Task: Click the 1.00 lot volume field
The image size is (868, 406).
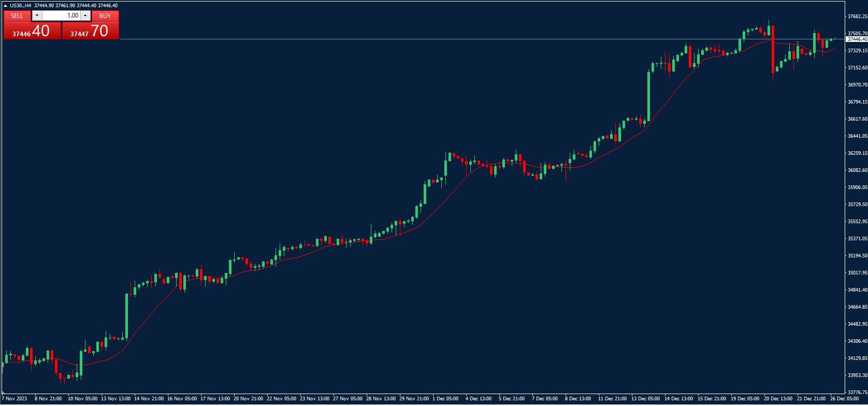Action: point(61,16)
